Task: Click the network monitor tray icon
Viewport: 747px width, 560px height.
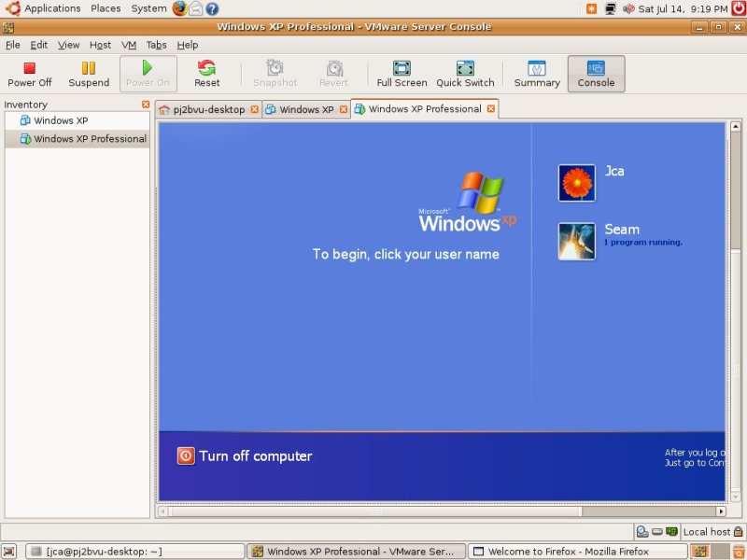Action: [611, 8]
